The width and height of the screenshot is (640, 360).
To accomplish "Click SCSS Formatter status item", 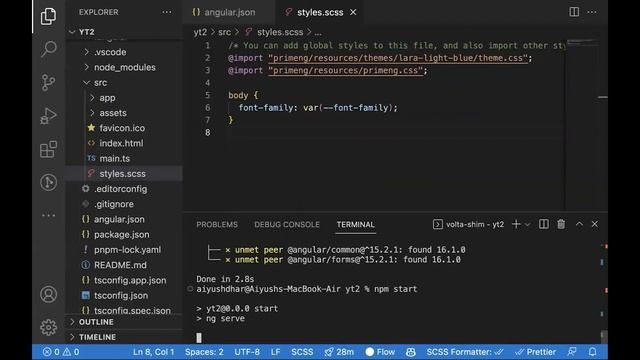I will point(465,352).
